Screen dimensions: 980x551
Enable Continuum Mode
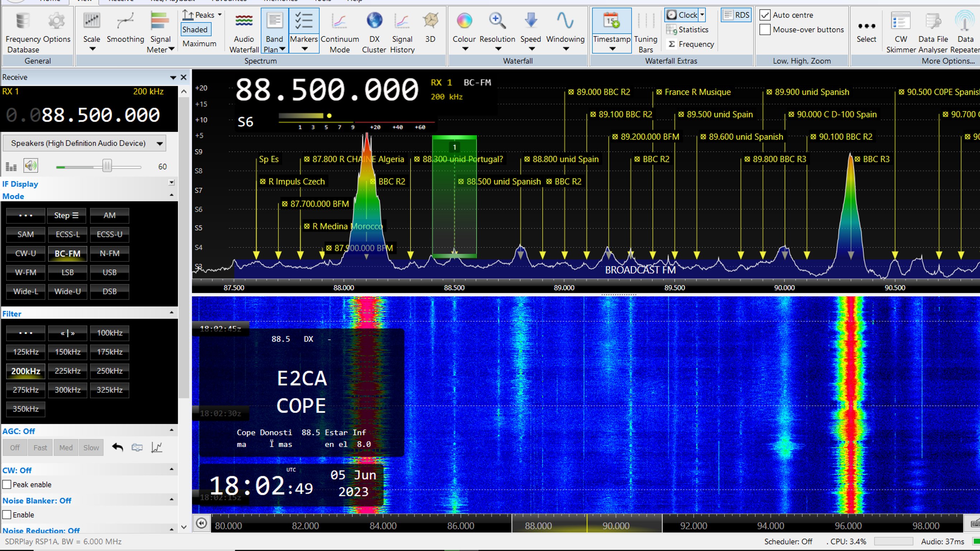click(x=339, y=32)
